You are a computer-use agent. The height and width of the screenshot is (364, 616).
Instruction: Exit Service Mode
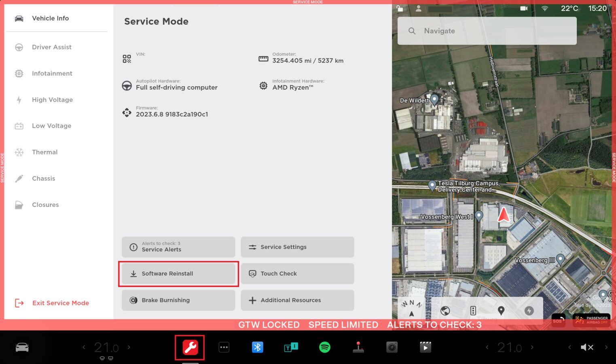pyautogui.click(x=52, y=303)
